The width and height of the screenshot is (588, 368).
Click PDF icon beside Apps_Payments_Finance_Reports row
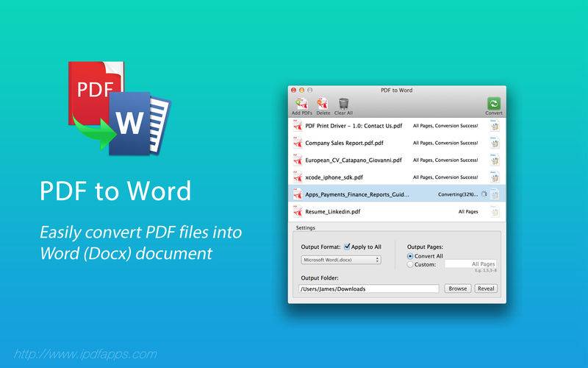[x=298, y=194]
